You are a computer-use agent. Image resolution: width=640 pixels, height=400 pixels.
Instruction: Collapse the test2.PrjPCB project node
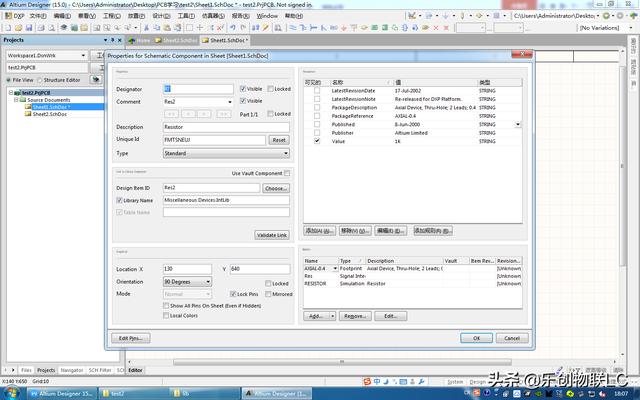click(11, 93)
